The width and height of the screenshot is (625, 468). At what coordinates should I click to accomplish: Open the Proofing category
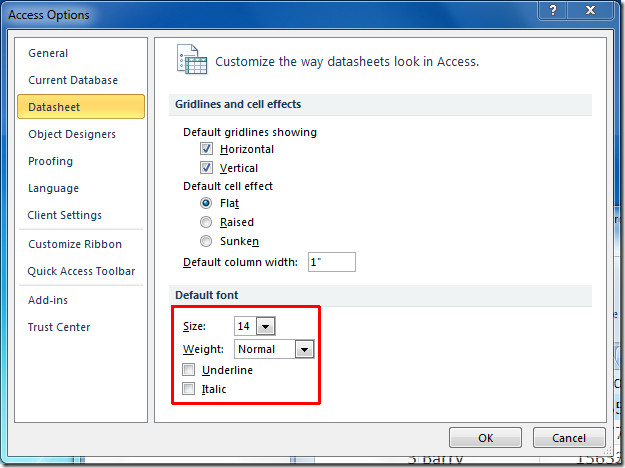[81, 161]
